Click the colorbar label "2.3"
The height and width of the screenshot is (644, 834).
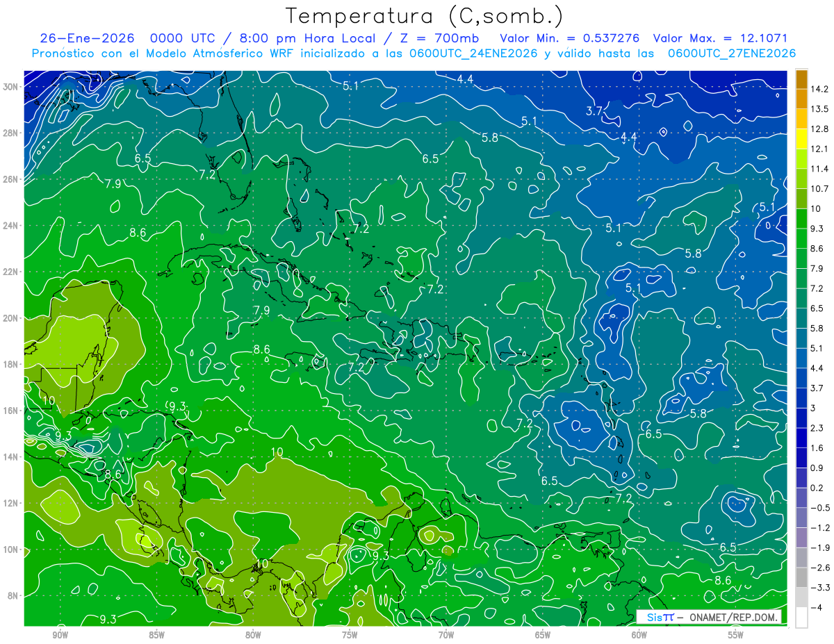point(817,428)
